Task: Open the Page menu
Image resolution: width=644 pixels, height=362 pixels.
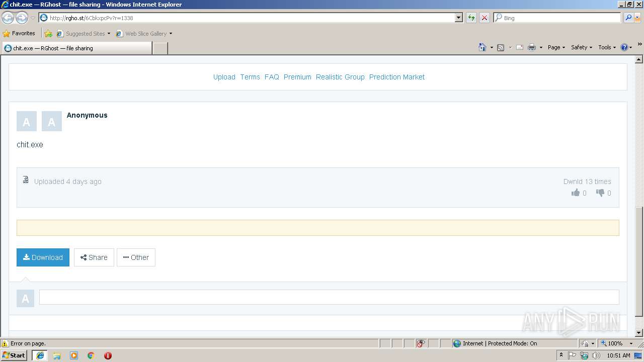Action: (556, 47)
